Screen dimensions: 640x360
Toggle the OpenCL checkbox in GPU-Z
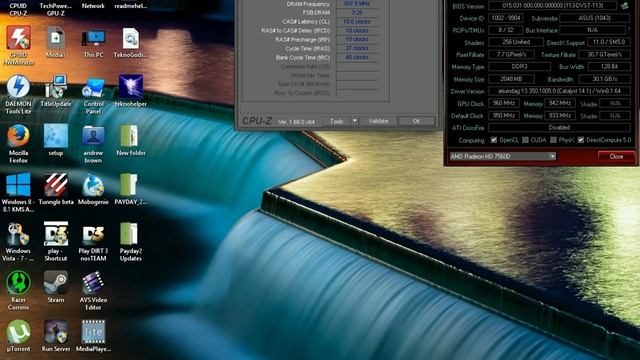tap(493, 140)
